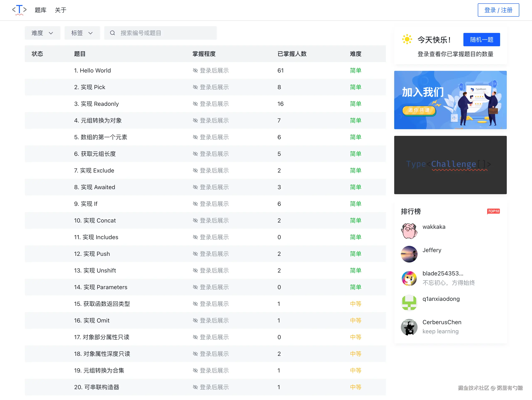
Task: Click hidden-eye icon on 实现 Pick row
Action: click(x=195, y=87)
